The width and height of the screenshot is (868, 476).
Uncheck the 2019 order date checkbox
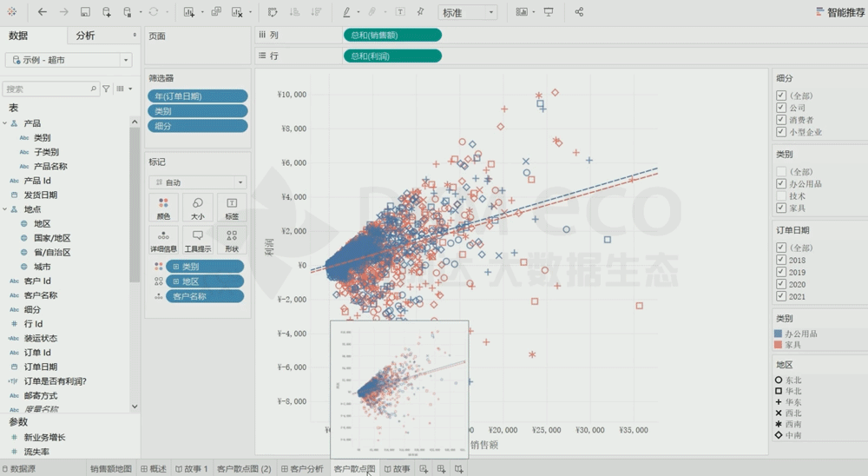781,273
